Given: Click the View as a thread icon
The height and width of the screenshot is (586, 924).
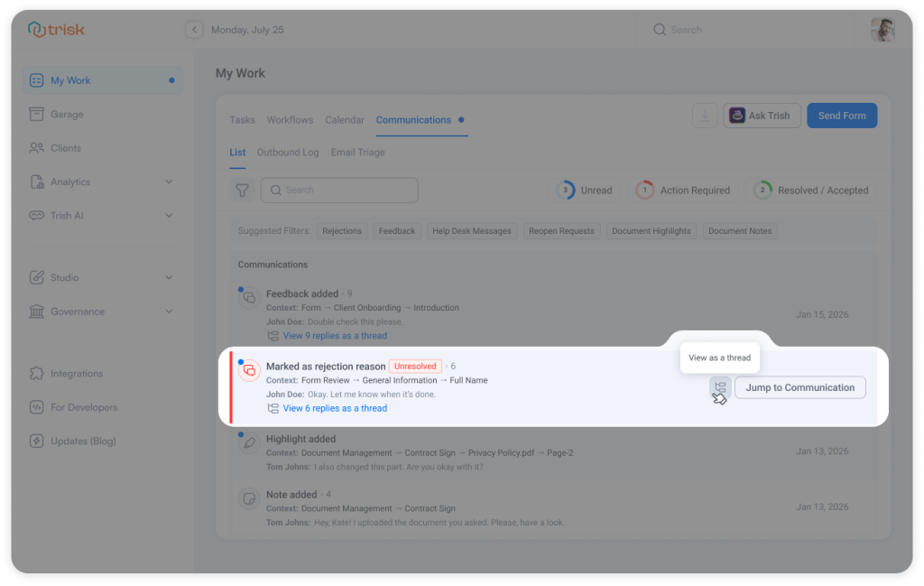Looking at the screenshot, I should pyautogui.click(x=720, y=386).
